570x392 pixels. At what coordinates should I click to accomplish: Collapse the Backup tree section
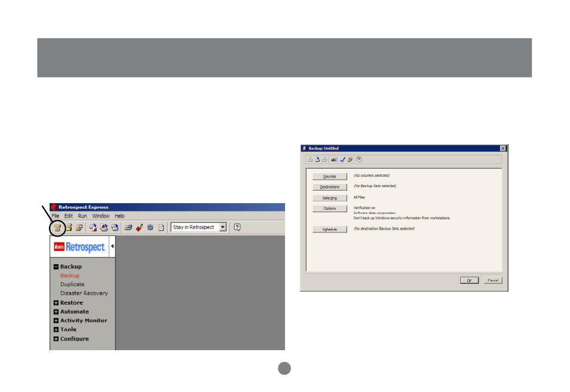tap(56, 267)
